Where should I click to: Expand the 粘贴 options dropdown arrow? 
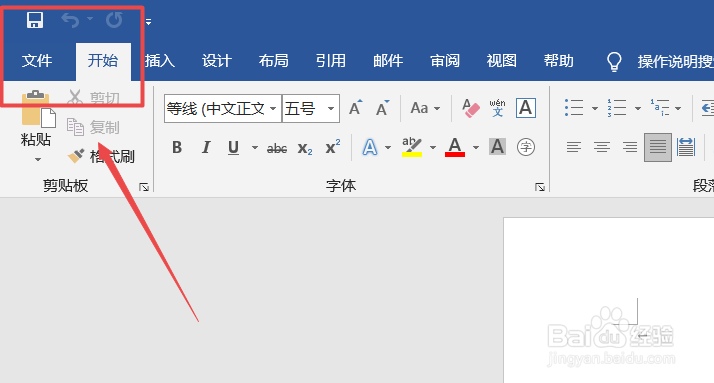pyautogui.click(x=38, y=159)
